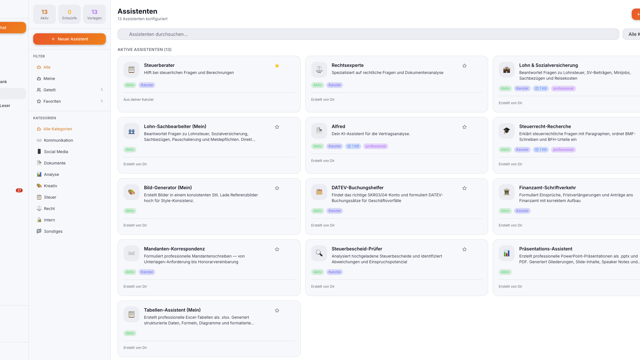Show the Vorlagen counter tile

pos(94,14)
